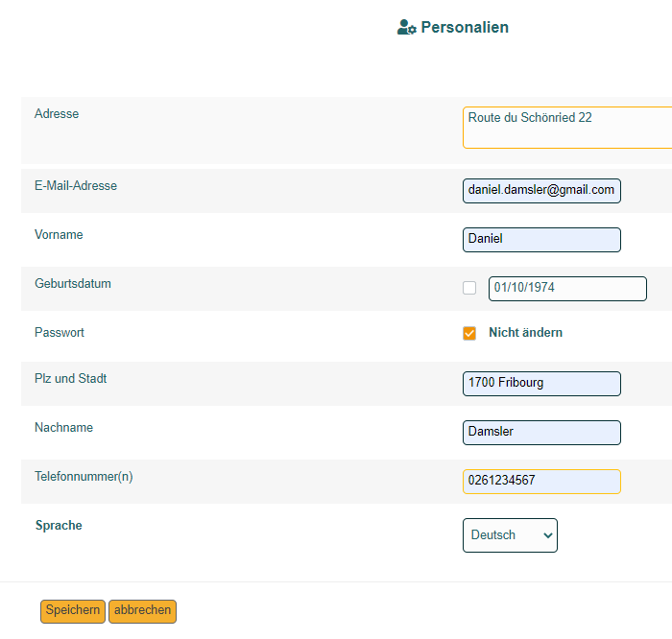The image size is (672, 639).
Task: Toggle the Geburtsdatum checkbox
Action: click(x=469, y=288)
